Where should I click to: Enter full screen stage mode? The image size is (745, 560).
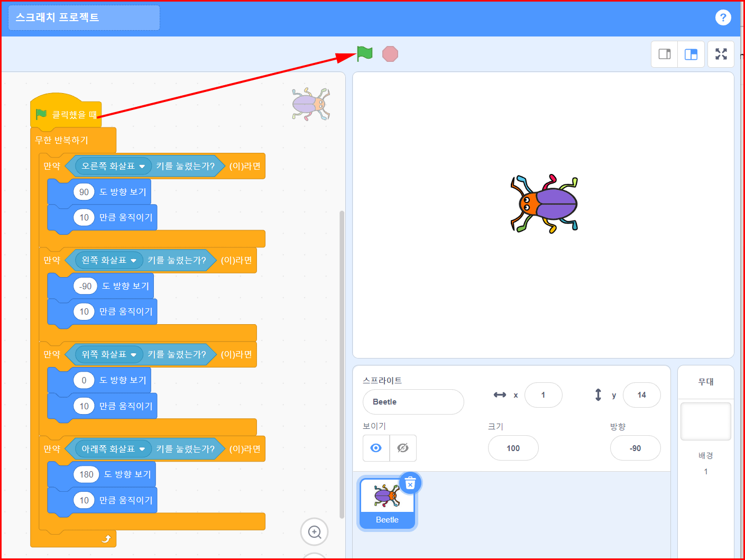(721, 54)
